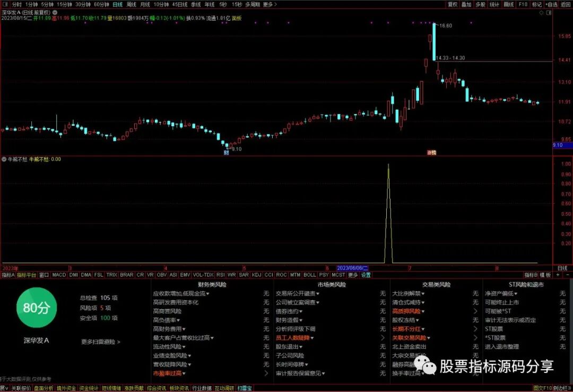Image resolution: width=573 pixels, height=392 pixels.
Task: Open chevron arrow for 市盈率过高 risk
Action: tap(266, 373)
